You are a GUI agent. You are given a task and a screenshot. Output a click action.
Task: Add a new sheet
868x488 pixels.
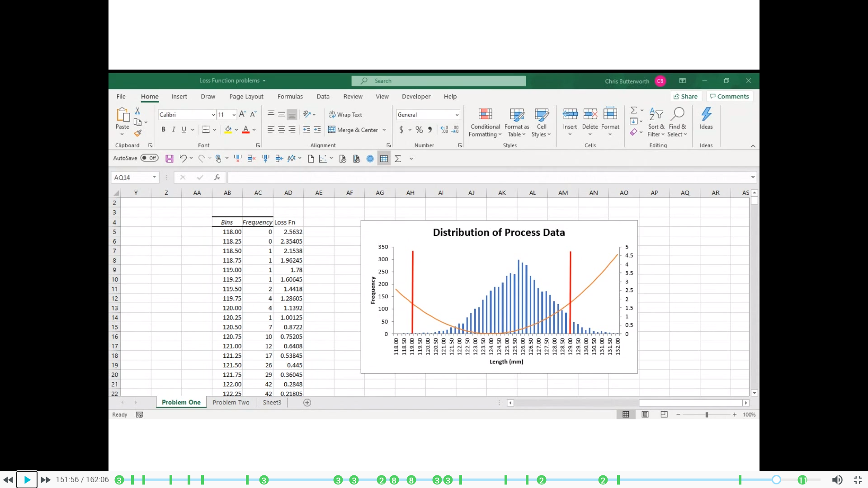click(x=307, y=403)
